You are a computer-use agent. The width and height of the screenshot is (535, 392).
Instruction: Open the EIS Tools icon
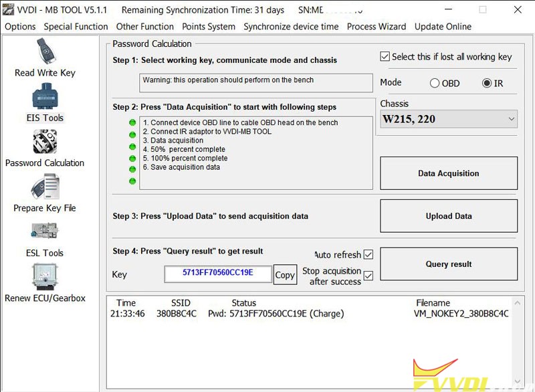tap(45, 97)
